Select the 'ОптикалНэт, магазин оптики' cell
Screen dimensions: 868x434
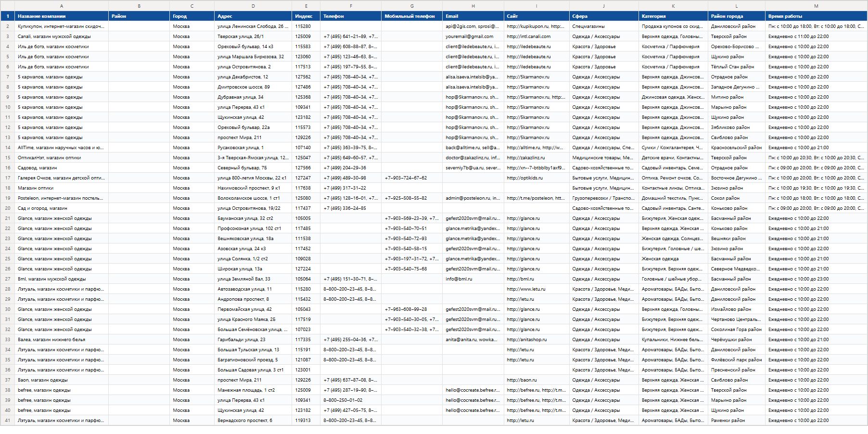tap(62, 158)
